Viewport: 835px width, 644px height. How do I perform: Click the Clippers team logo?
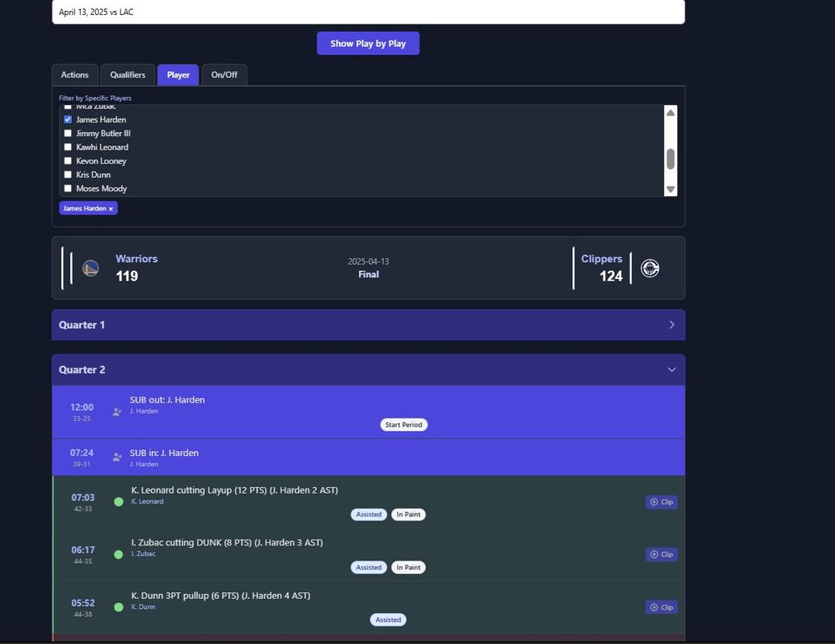point(650,268)
